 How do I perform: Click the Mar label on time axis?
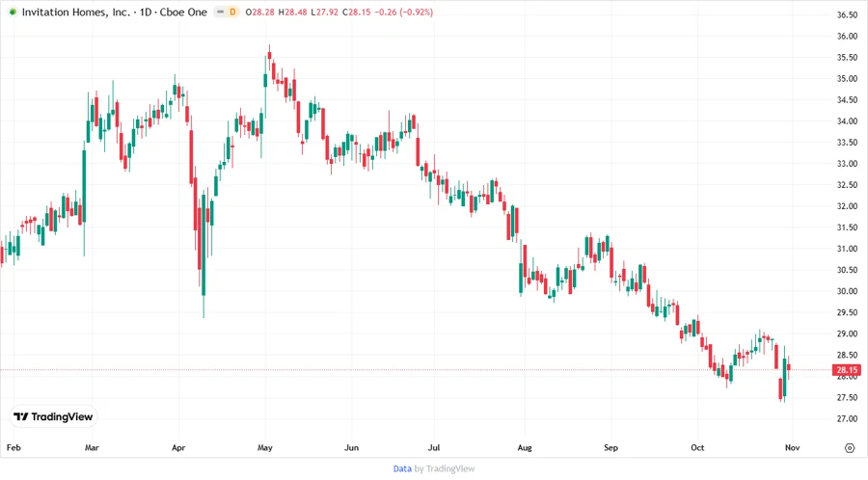tap(92, 447)
